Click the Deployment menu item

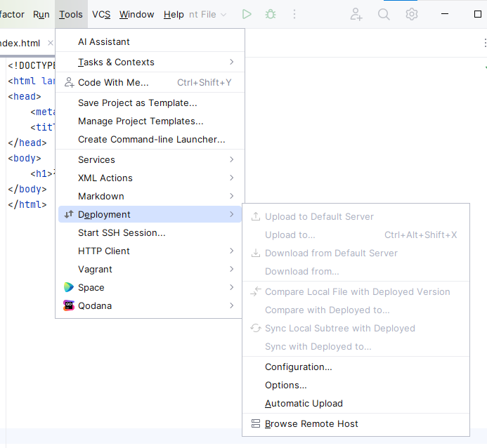(150, 214)
